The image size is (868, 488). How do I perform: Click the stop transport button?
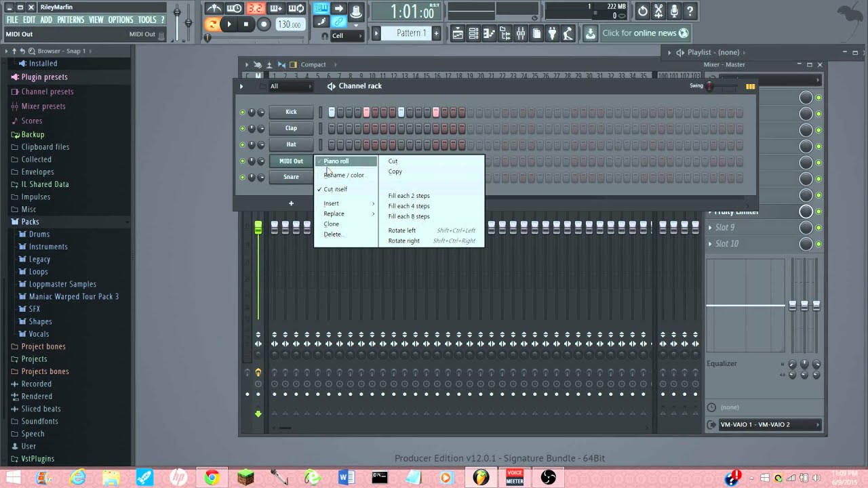(245, 24)
